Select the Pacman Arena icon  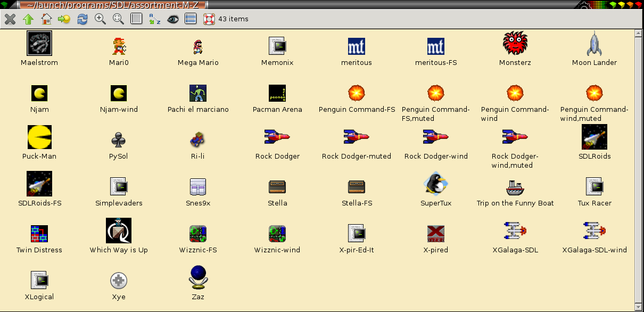tap(277, 93)
